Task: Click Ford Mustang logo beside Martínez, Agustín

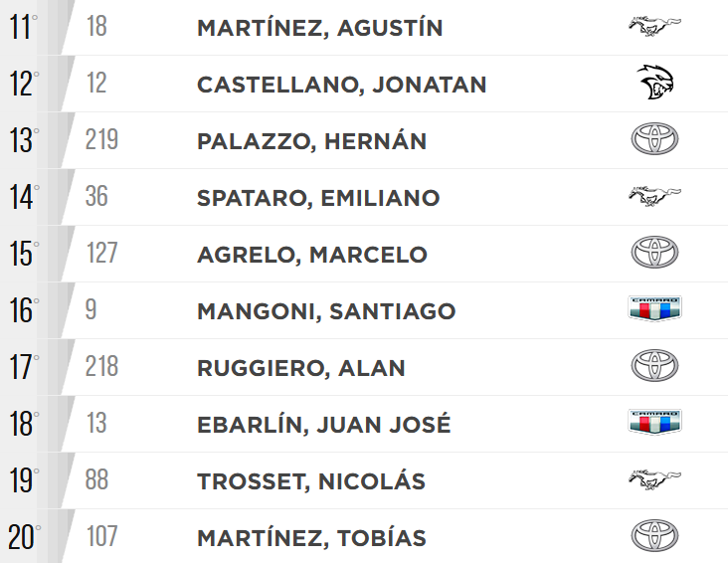Action: click(x=654, y=27)
